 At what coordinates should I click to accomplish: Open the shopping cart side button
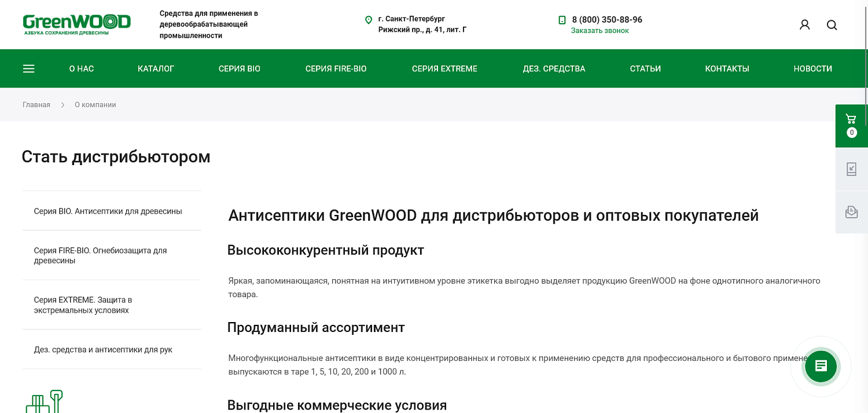(x=851, y=126)
